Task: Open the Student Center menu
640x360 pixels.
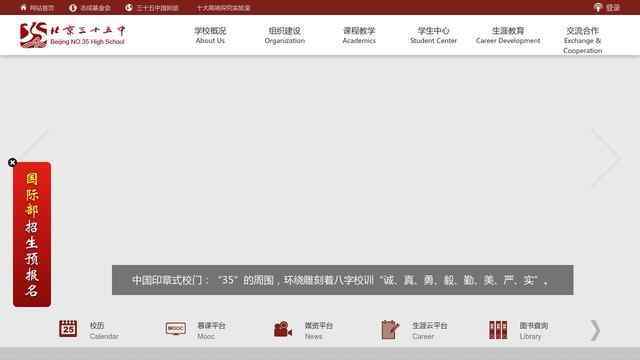Action: tap(433, 35)
